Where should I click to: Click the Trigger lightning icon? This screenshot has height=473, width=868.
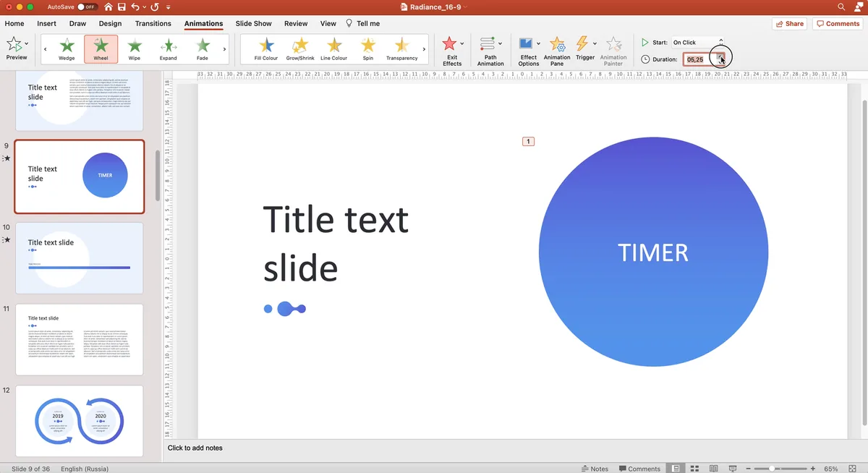point(583,43)
